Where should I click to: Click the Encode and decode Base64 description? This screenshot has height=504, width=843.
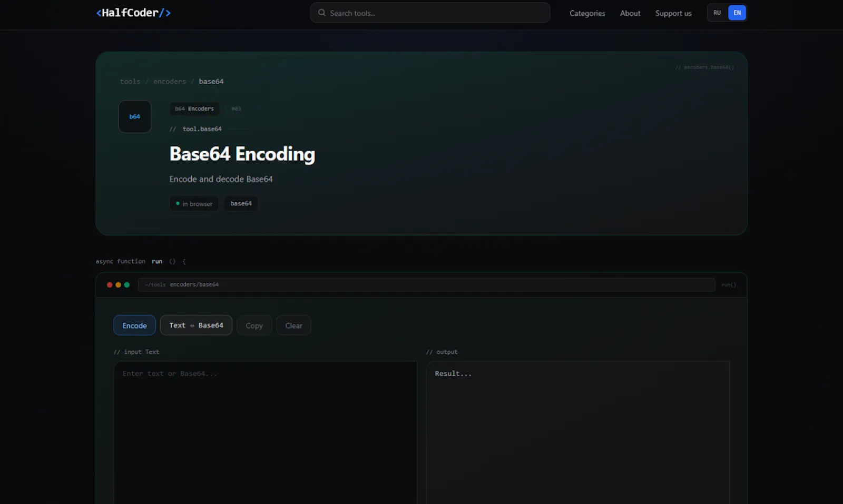[x=221, y=179]
